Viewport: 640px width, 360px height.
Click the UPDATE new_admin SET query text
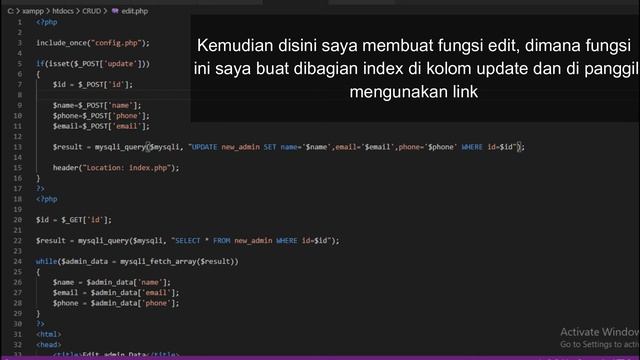point(354,147)
